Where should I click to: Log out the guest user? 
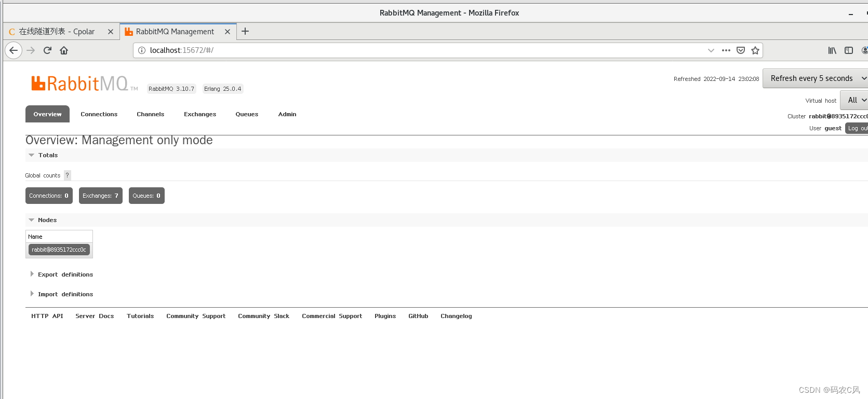[857, 128]
